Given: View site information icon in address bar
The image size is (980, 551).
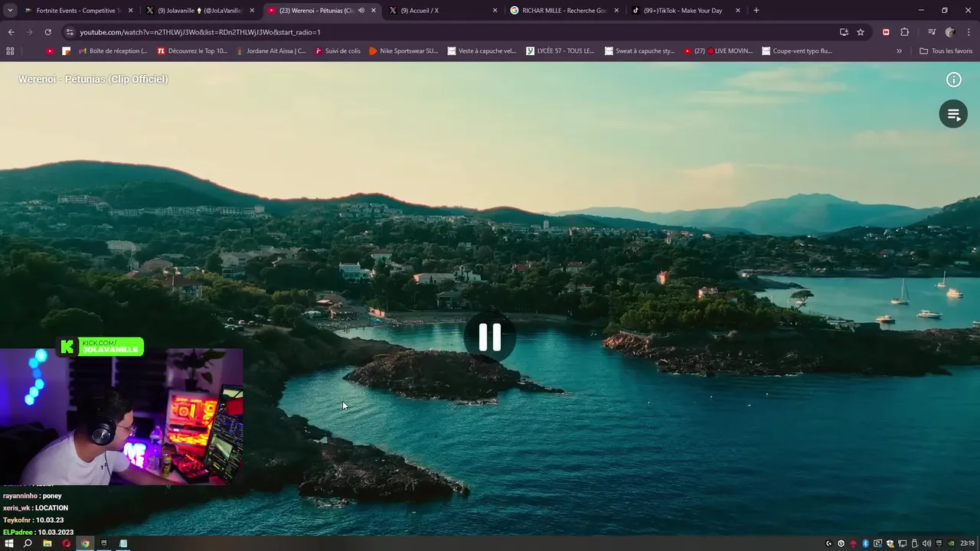Looking at the screenshot, I should [70, 32].
